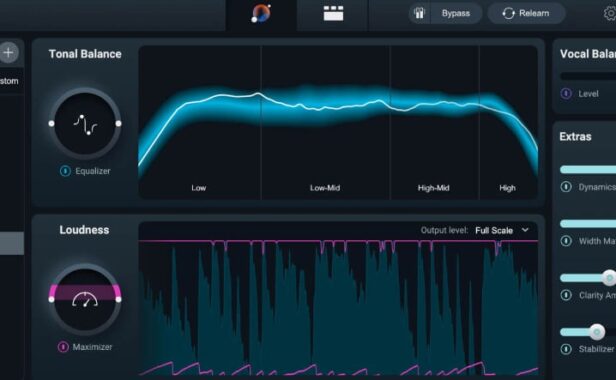This screenshot has width=616, height=380.
Task: Click the Tonal Balance heading
Action: click(x=85, y=54)
